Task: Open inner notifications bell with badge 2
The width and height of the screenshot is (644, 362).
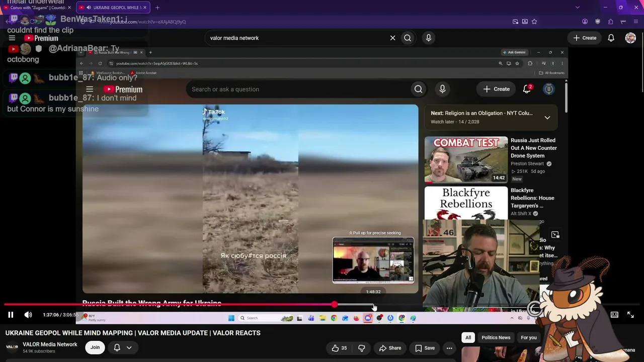Action: [527, 89]
